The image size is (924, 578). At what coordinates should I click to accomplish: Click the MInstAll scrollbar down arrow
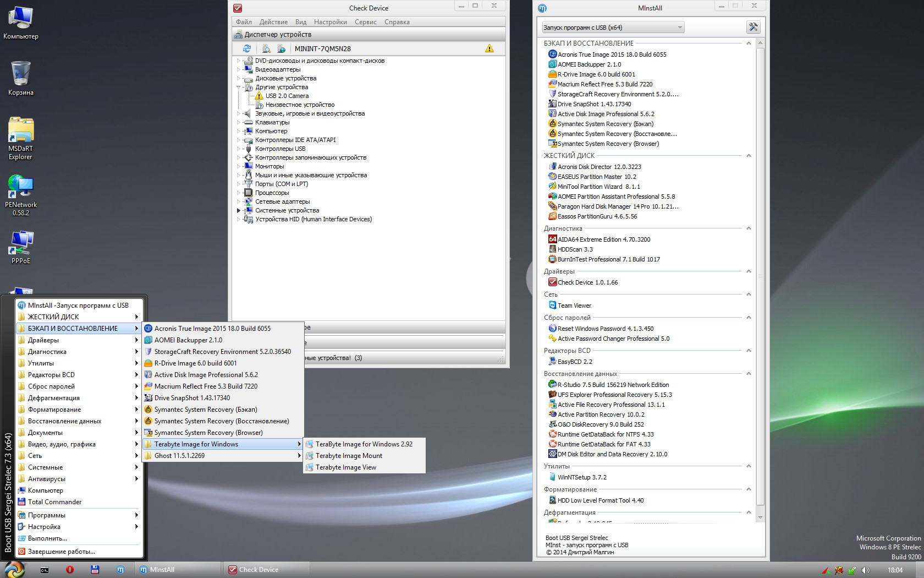(x=760, y=517)
